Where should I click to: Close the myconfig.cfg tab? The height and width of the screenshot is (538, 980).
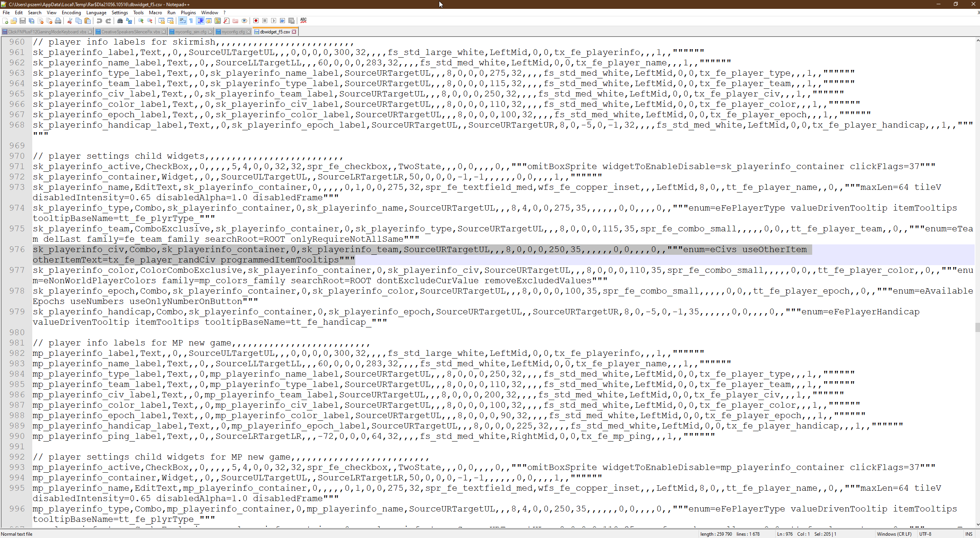[248, 32]
